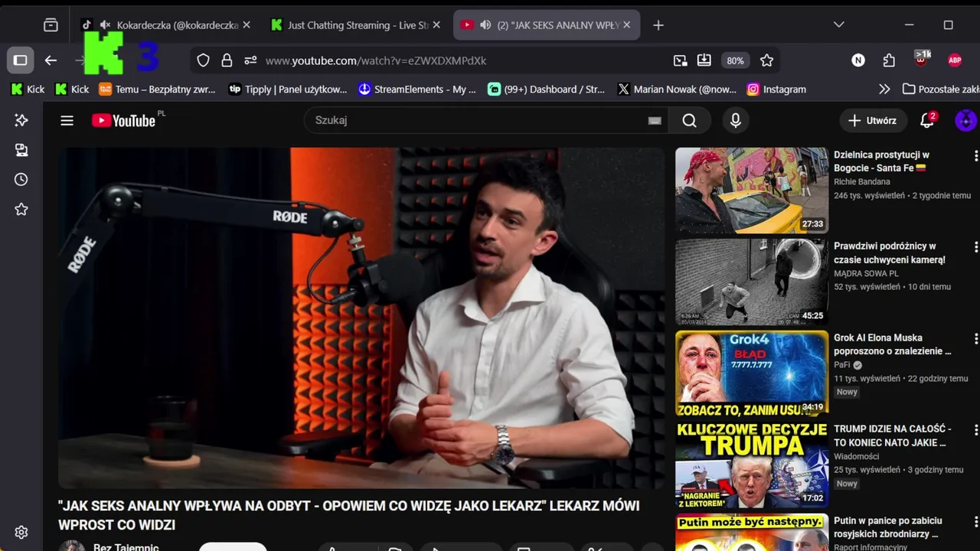Click the picture-in-picture icon in address bar

pyautogui.click(x=680, y=60)
